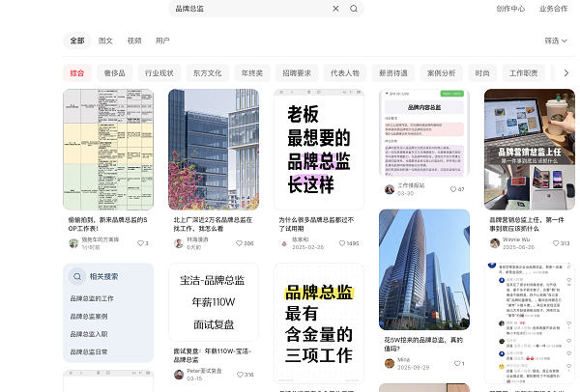Image resolution: width=580 pixels, height=392 pixels.
Task: Click related search 品牌总监的工作
Action: (x=92, y=298)
